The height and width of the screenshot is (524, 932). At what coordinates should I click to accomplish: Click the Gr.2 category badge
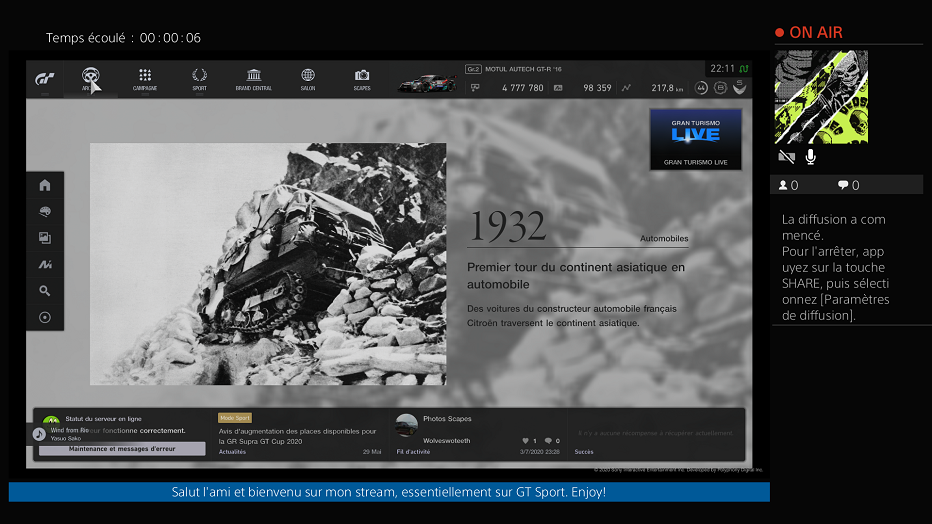click(473, 69)
